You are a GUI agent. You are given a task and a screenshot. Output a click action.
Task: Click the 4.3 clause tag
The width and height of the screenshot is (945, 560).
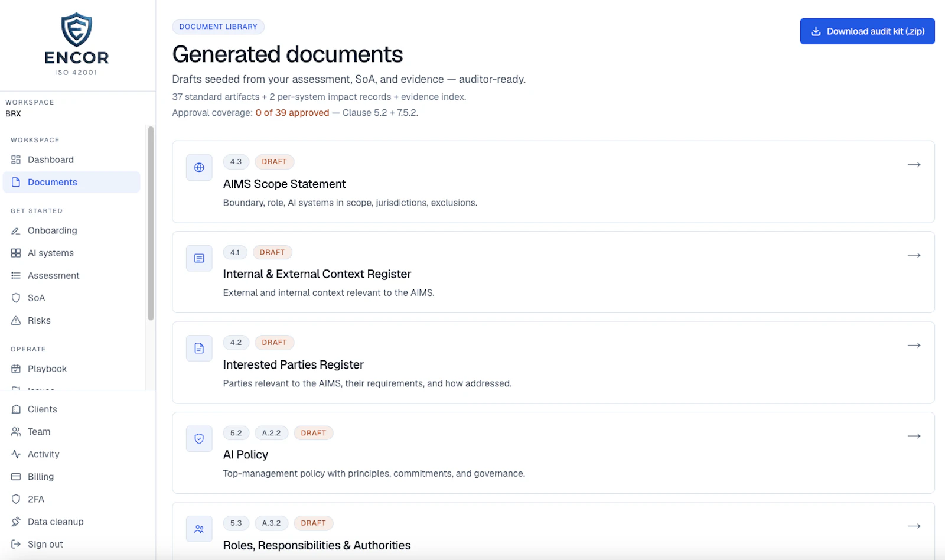pyautogui.click(x=236, y=161)
